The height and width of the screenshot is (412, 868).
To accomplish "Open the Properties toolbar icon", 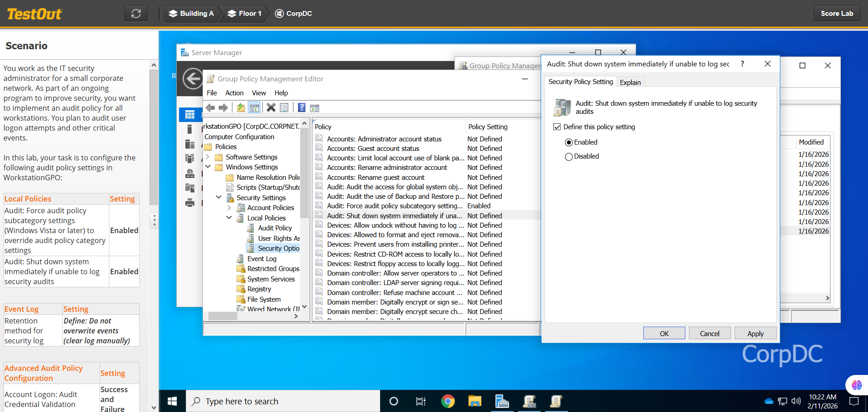I will pyautogui.click(x=284, y=108).
